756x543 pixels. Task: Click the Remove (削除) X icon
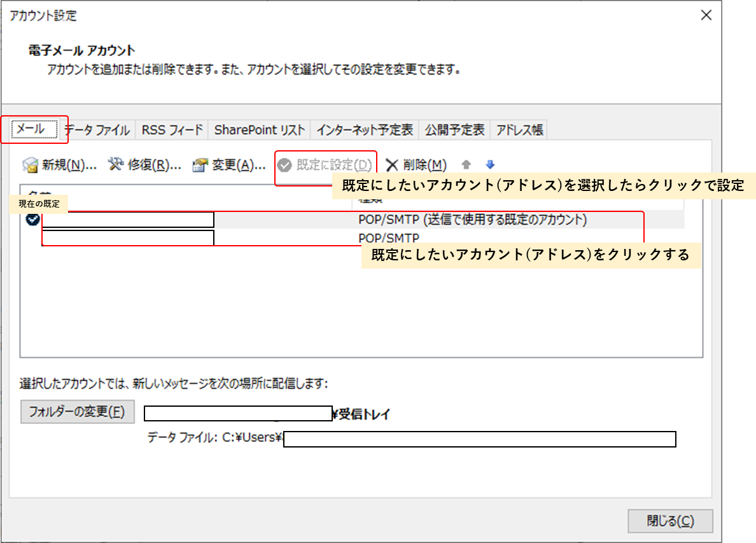[392, 166]
